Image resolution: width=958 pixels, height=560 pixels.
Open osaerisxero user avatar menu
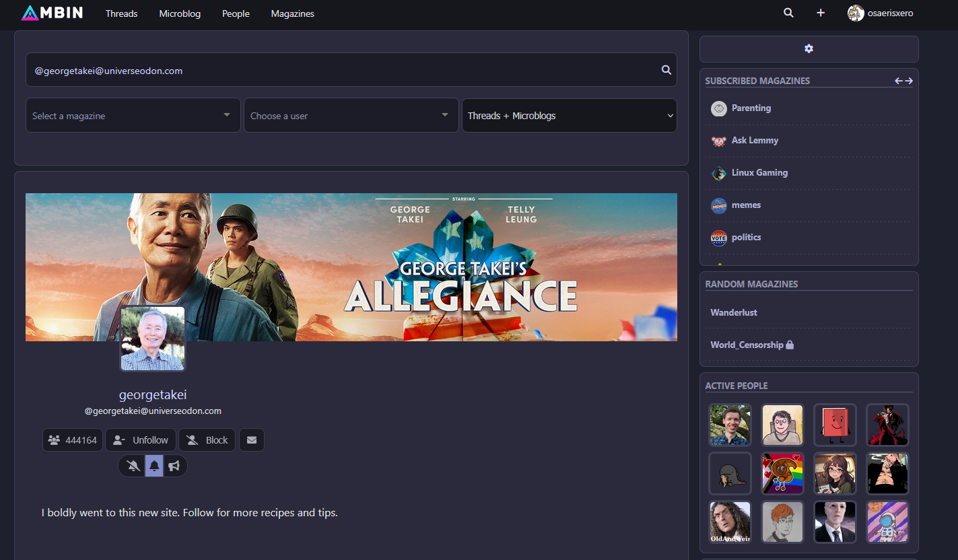[856, 13]
